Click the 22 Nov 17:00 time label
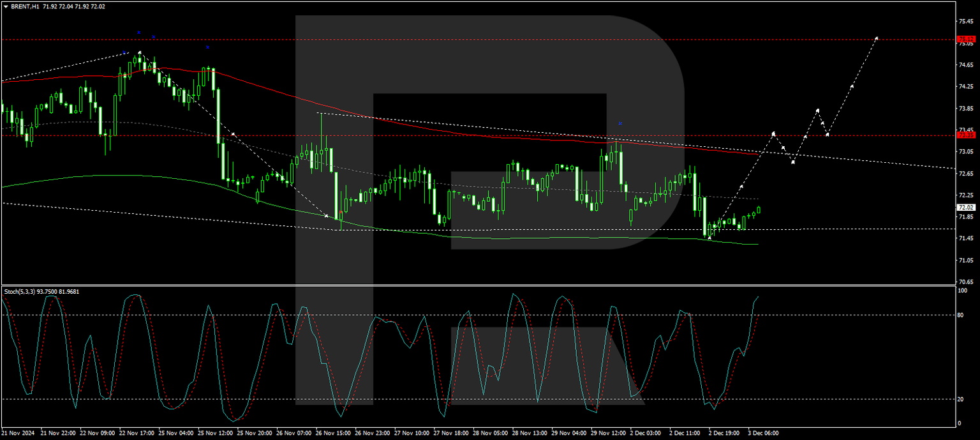 click(x=136, y=433)
